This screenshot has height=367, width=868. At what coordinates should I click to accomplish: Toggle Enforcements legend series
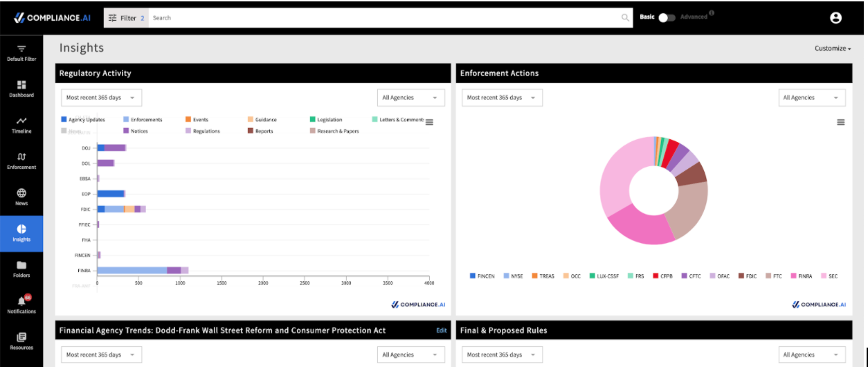(x=143, y=120)
